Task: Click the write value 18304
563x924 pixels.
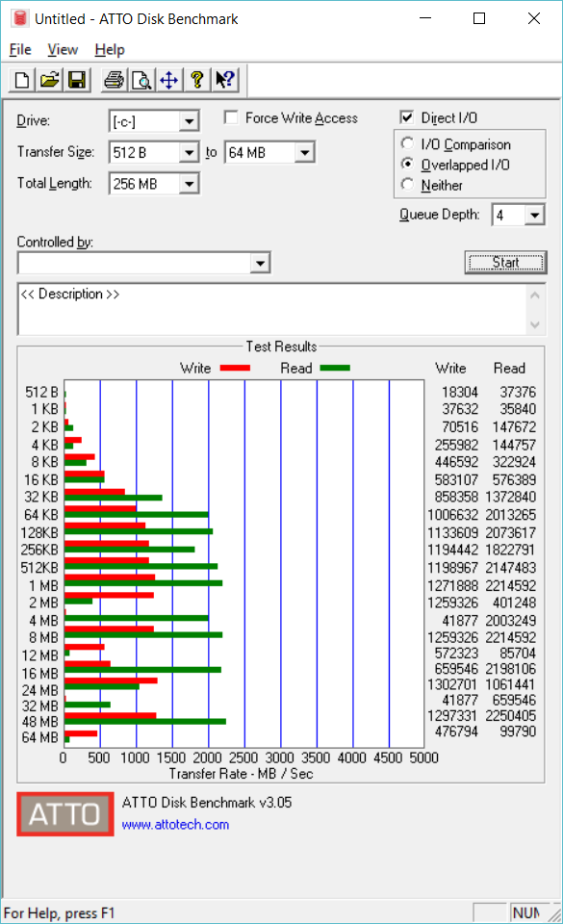Action: click(x=460, y=392)
